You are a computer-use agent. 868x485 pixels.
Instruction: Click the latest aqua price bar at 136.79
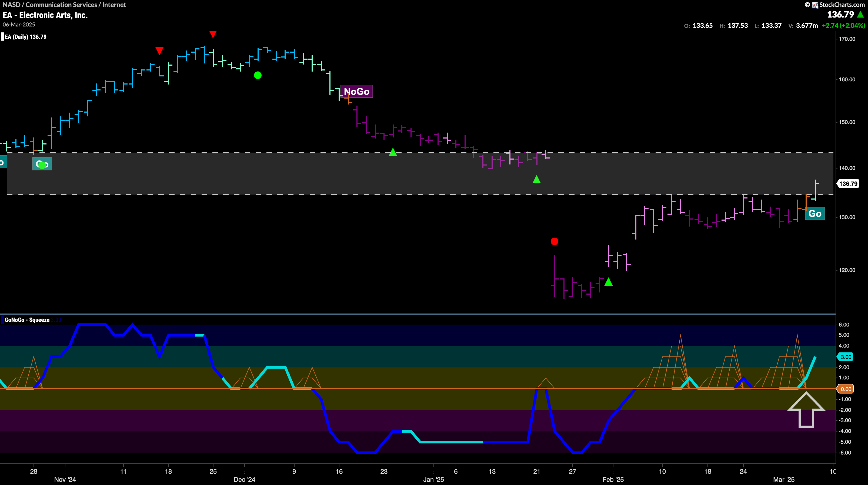pos(815,190)
